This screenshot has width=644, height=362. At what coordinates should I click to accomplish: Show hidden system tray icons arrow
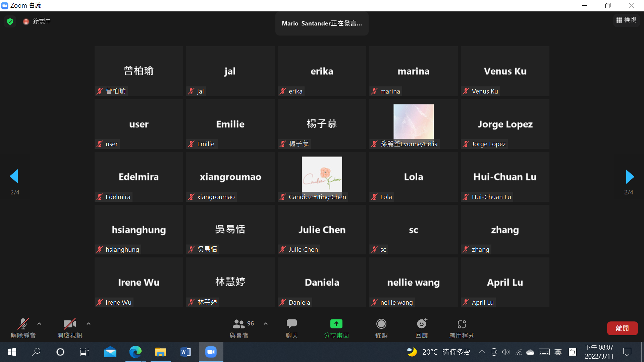tap(482, 352)
